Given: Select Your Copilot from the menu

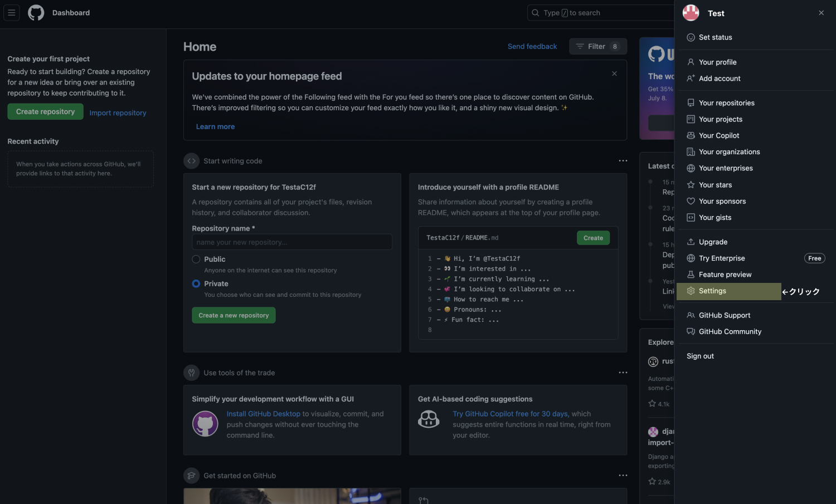Looking at the screenshot, I should point(718,135).
